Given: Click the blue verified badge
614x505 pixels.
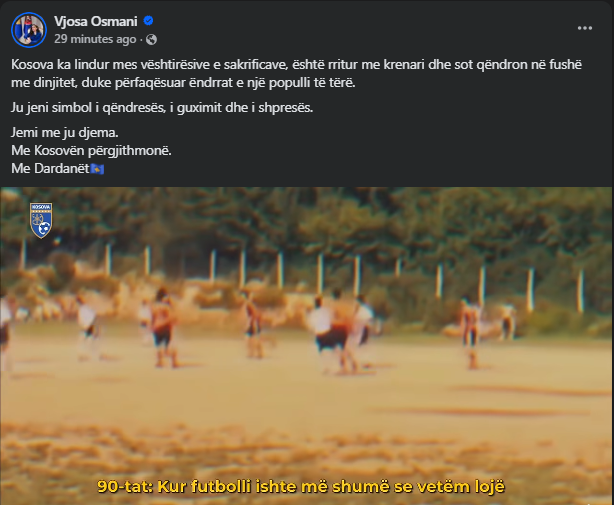Looking at the screenshot, I should point(148,21).
